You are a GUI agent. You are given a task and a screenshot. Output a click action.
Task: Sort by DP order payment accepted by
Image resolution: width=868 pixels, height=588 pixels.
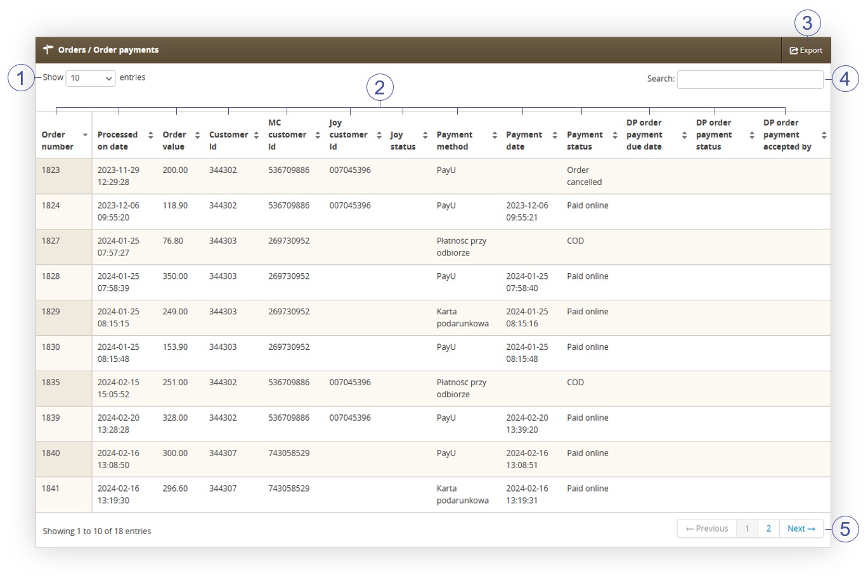[x=794, y=135]
